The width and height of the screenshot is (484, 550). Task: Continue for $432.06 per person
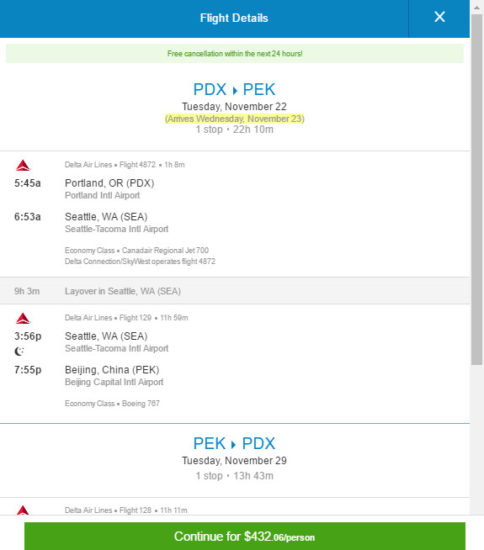click(x=244, y=536)
